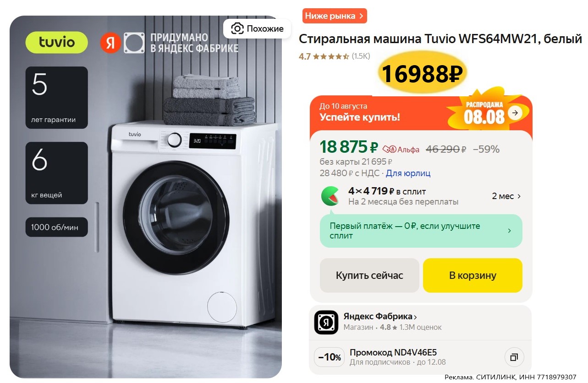Click the red Яндекс Я logo
Screen dimensions: 588x383
[x=110, y=43]
